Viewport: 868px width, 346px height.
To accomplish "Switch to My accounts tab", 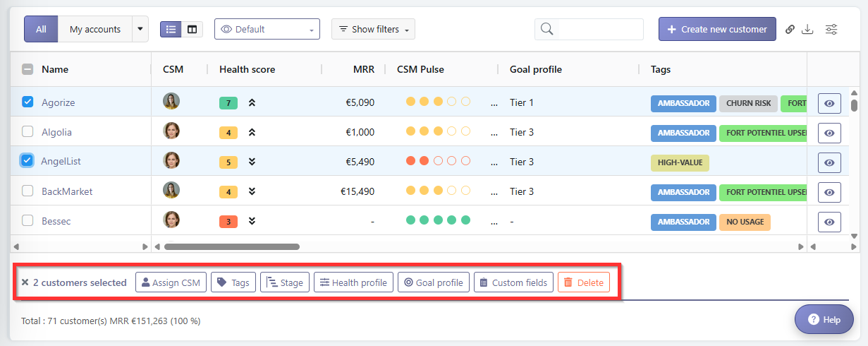I will tap(94, 29).
